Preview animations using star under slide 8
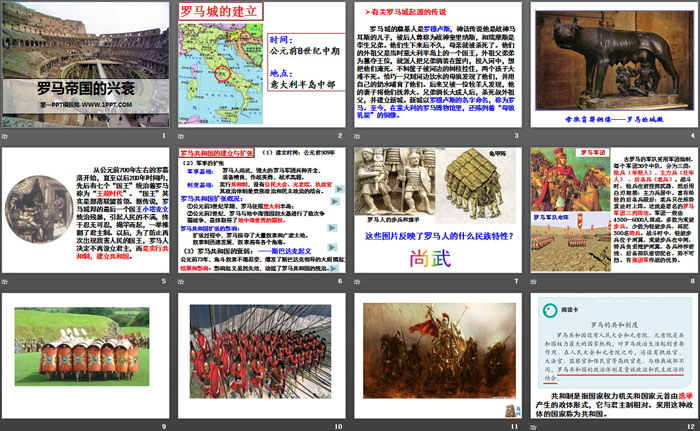This screenshot has width=700, height=431. [533, 281]
